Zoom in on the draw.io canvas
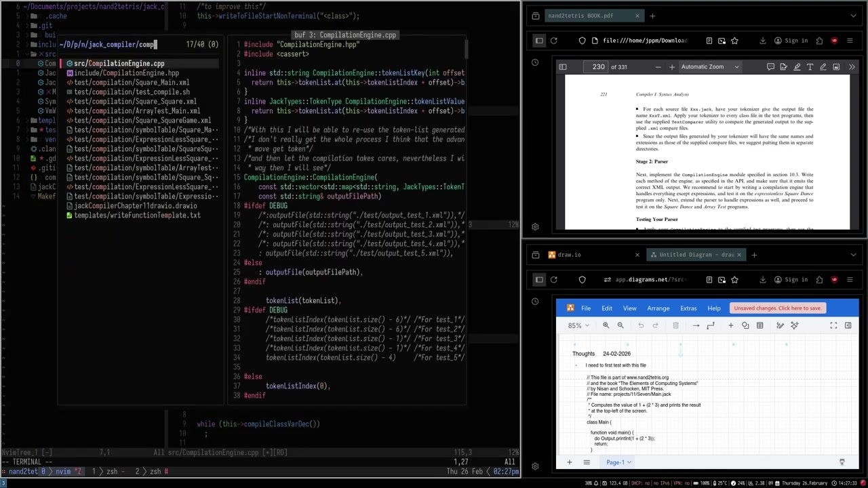The image size is (868, 488). [606, 326]
